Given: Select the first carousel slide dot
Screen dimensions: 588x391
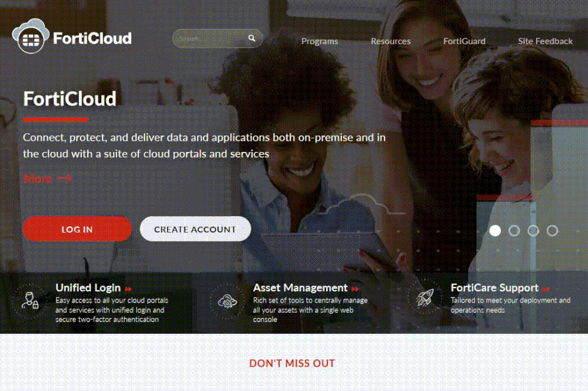Looking at the screenshot, I should pyautogui.click(x=495, y=230).
